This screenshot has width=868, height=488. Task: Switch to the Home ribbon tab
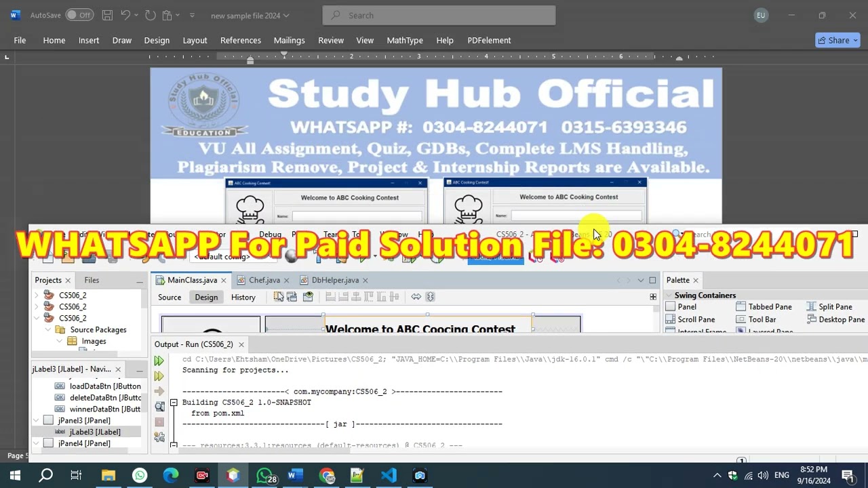[x=54, y=40]
